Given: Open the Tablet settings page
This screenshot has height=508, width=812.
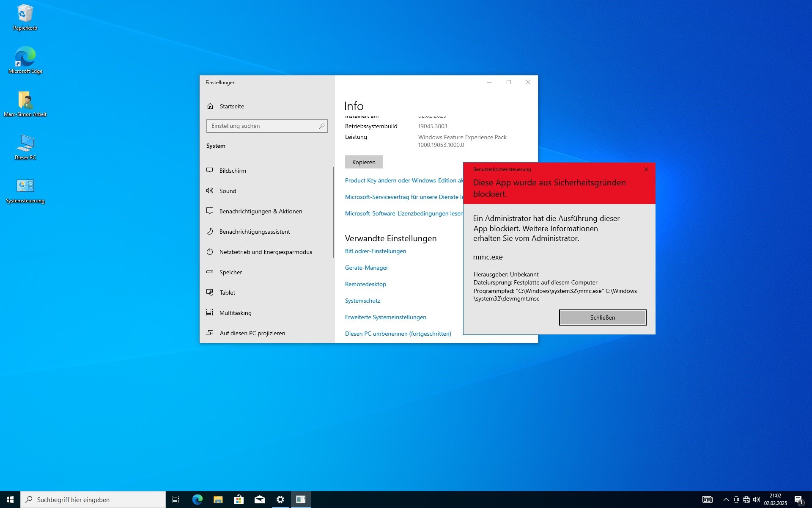Looking at the screenshot, I should click(x=227, y=293).
